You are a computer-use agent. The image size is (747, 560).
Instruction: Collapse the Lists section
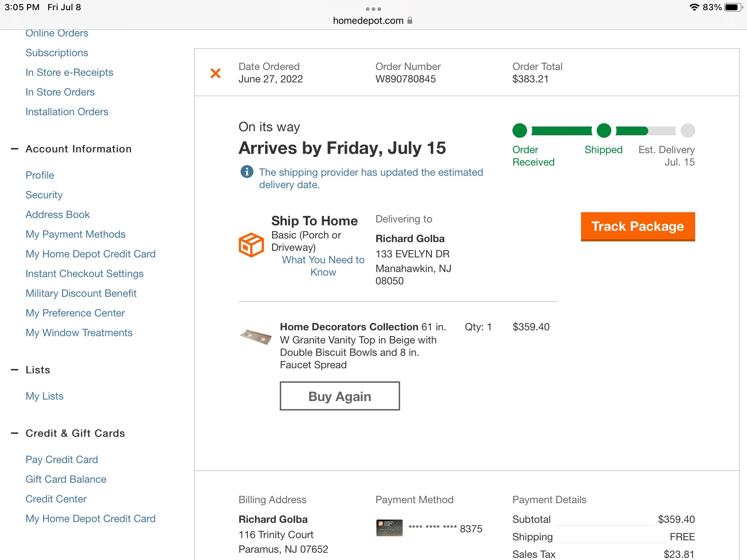(15, 370)
